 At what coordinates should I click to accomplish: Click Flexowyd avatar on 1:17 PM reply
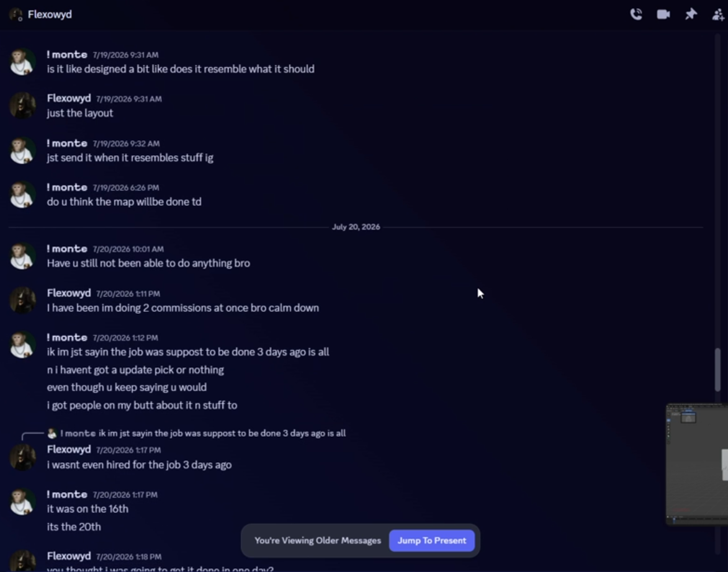coord(22,457)
